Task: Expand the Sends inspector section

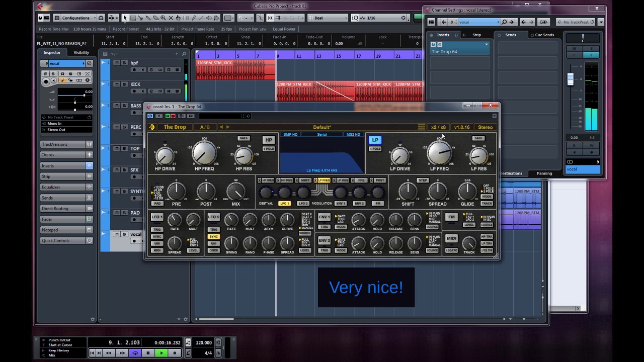Action: point(67,198)
